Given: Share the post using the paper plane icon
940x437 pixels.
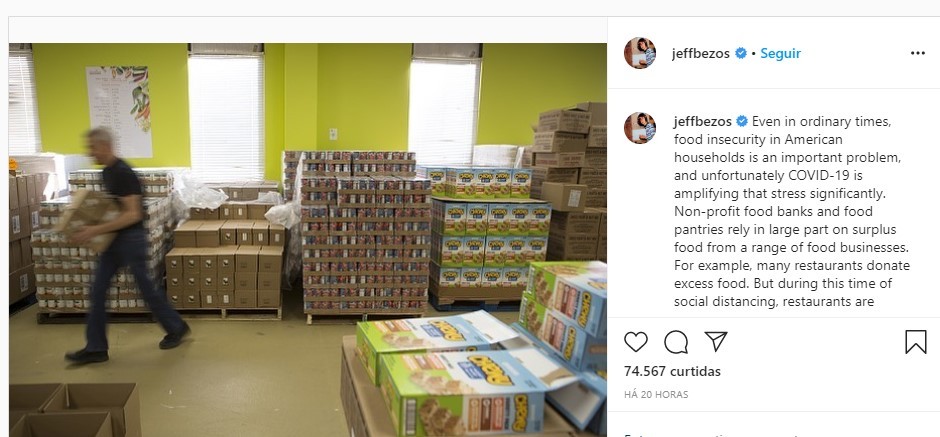Looking at the screenshot, I should [716, 341].
